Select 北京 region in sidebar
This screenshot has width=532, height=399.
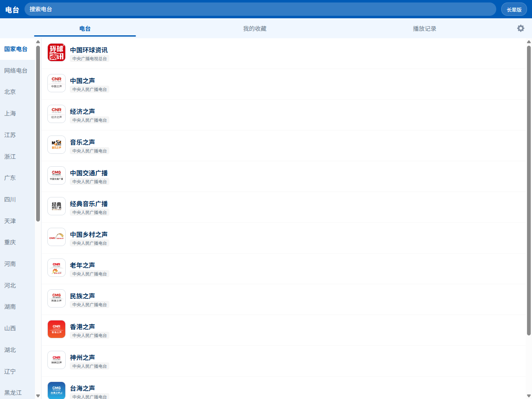pyautogui.click(x=17, y=92)
